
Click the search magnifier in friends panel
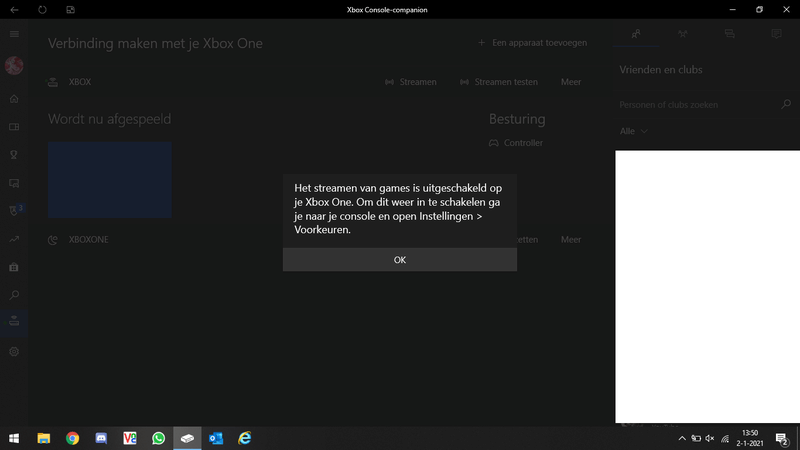pos(786,105)
